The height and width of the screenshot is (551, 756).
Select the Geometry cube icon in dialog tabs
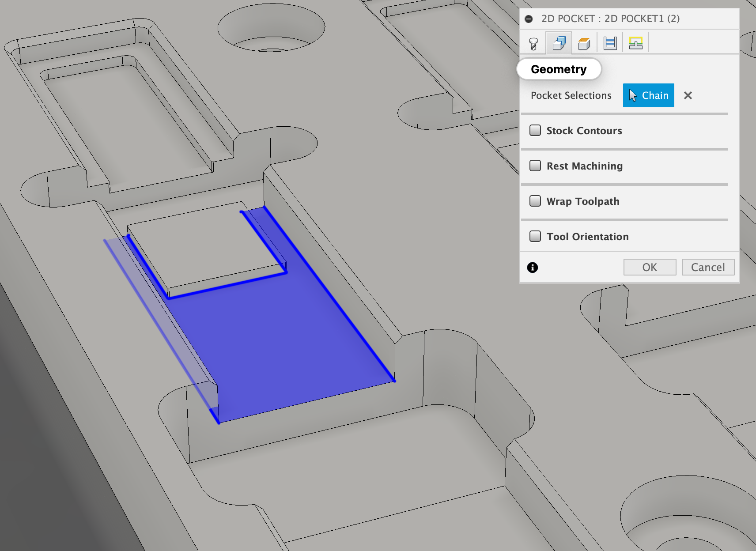pos(559,42)
